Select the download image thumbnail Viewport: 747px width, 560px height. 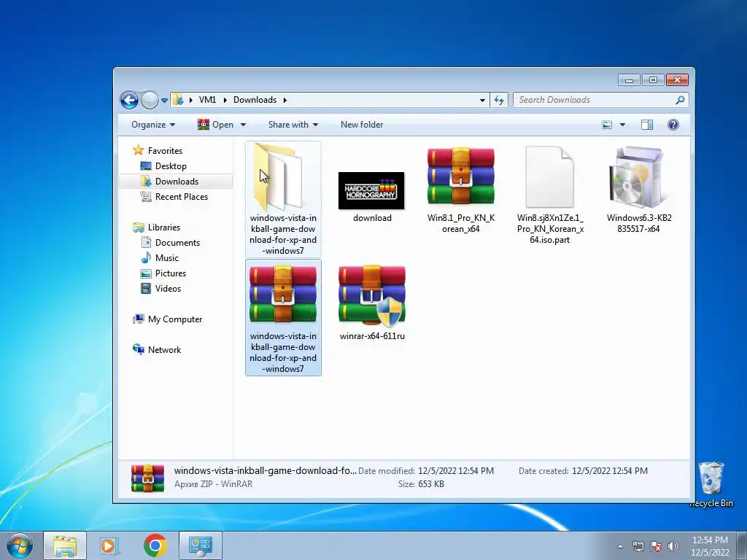point(371,190)
